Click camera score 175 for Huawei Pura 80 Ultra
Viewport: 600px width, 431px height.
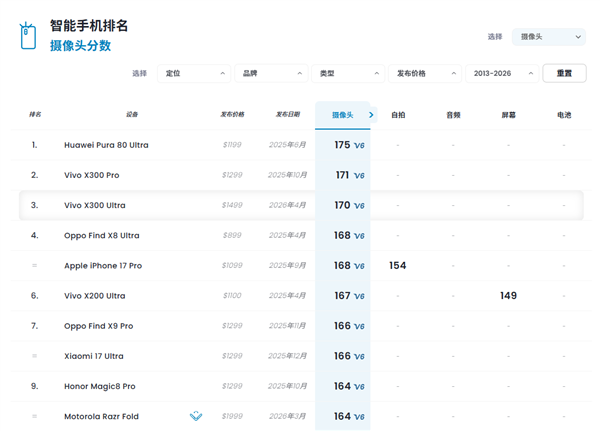click(x=342, y=145)
